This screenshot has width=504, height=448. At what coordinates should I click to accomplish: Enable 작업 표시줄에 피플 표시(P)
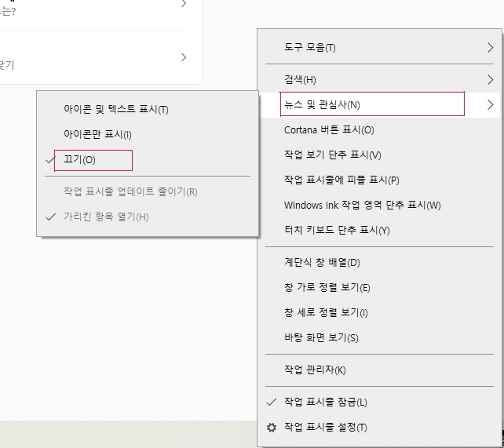coord(341,180)
